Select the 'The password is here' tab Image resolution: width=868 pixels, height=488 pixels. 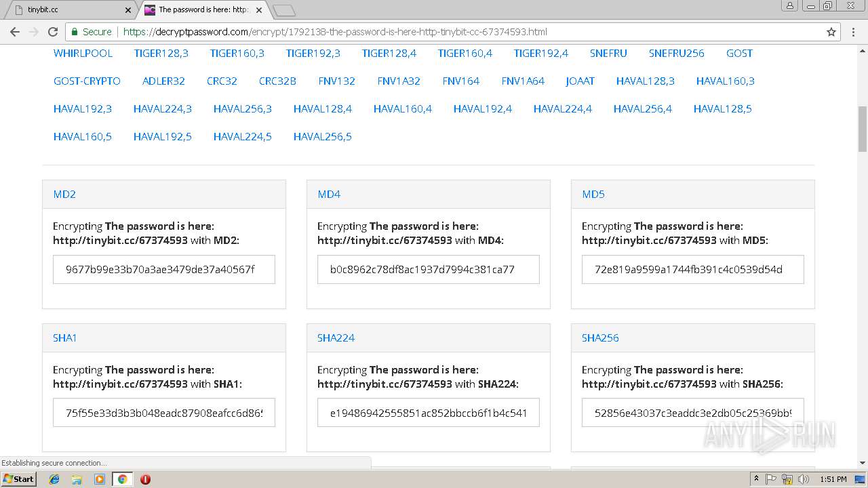[203, 10]
